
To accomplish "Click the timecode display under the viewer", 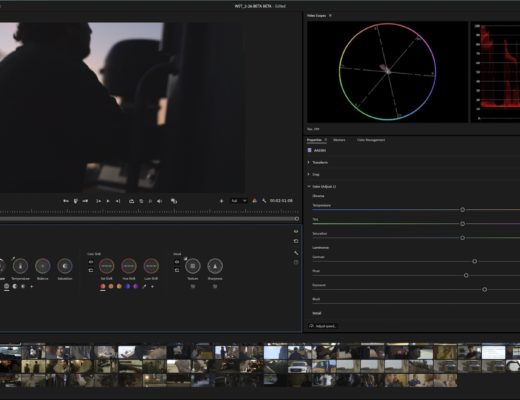I will tap(281, 201).
